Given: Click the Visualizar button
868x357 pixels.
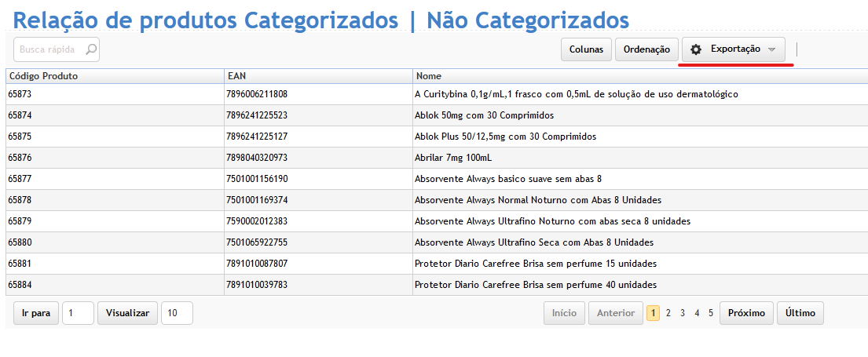Looking at the screenshot, I should [x=127, y=313].
